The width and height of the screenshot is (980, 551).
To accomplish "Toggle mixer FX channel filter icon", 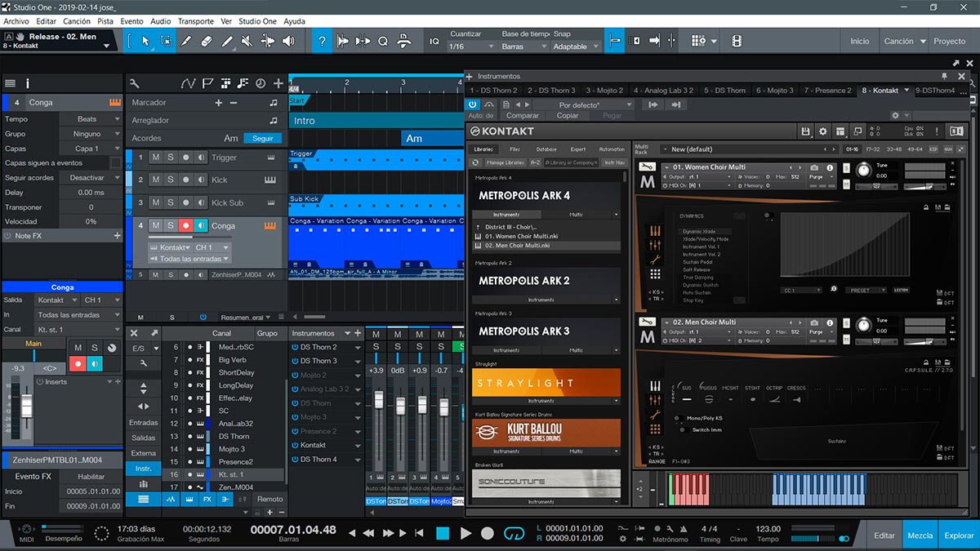I will pyautogui.click(x=207, y=499).
